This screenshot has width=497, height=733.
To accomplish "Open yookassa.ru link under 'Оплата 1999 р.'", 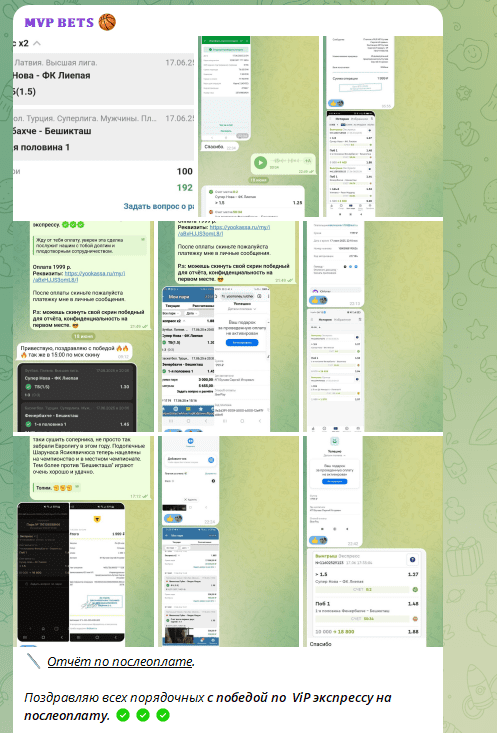I will [79, 276].
